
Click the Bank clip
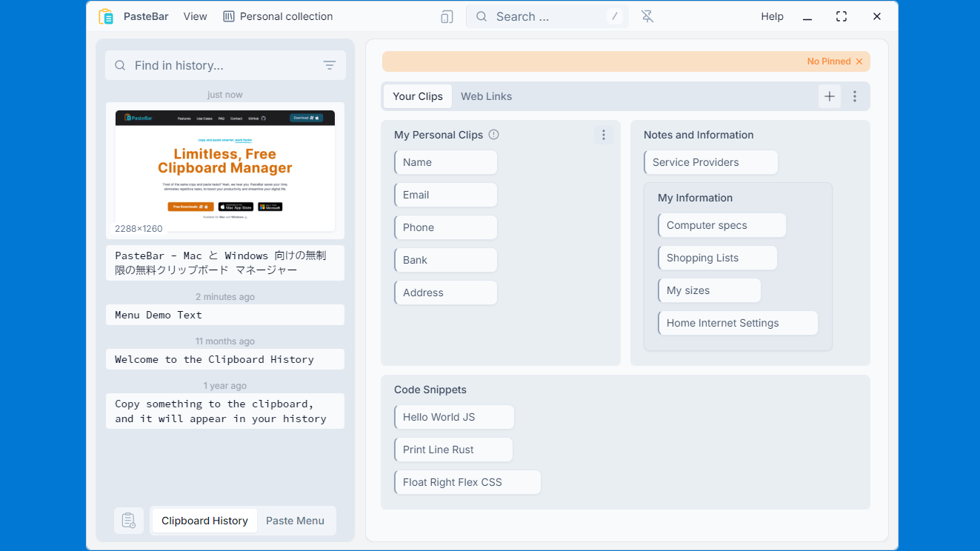(x=446, y=260)
